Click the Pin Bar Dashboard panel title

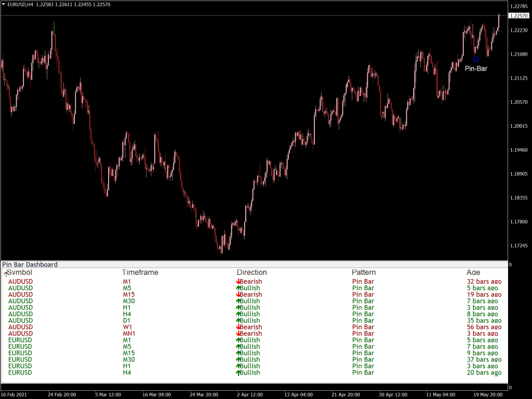29,264
